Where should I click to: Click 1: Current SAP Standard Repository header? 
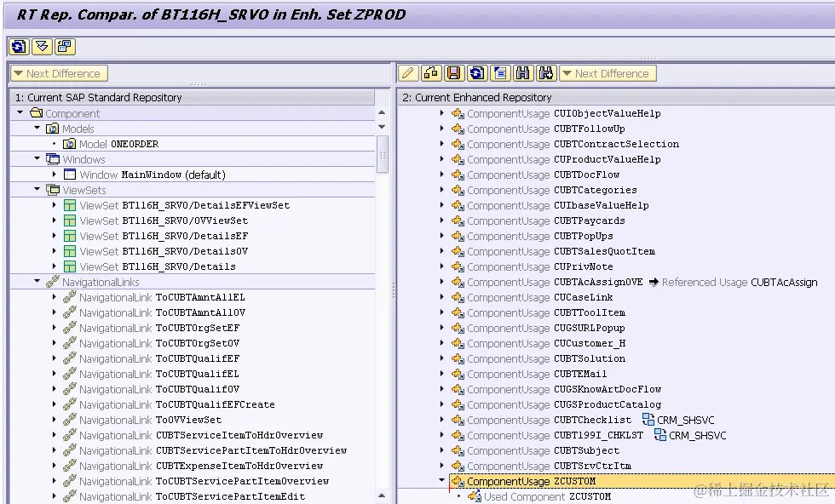click(x=193, y=97)
